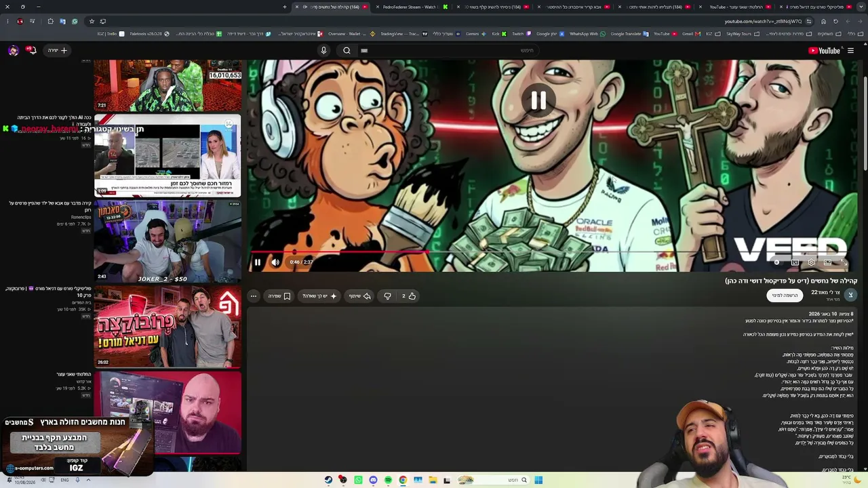Image resolution: width=868 pixels, height=488 pixels.
Task: Pause the video using the player control bar
Action: click(258, 262)
